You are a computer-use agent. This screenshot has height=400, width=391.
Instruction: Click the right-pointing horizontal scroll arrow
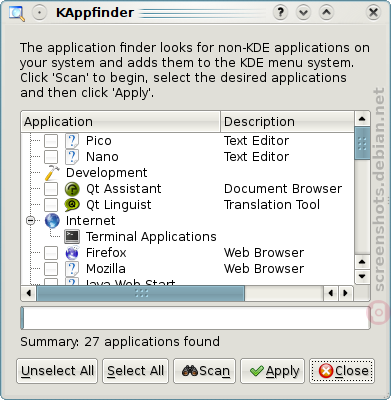pos(346,293)
